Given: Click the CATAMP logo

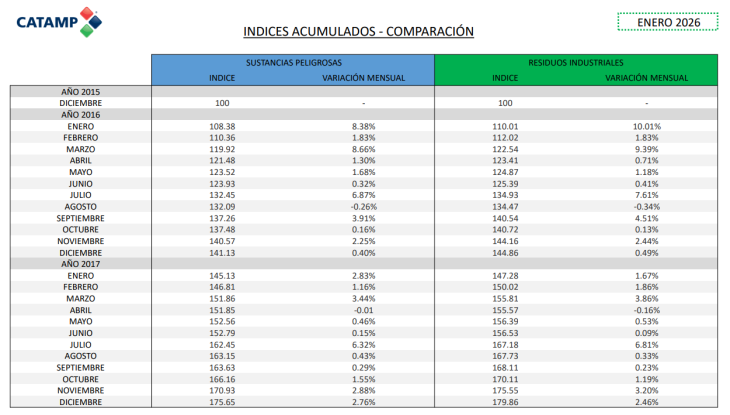Looking at the screenshot, I should pyautogui.click(x=58, y=20).
